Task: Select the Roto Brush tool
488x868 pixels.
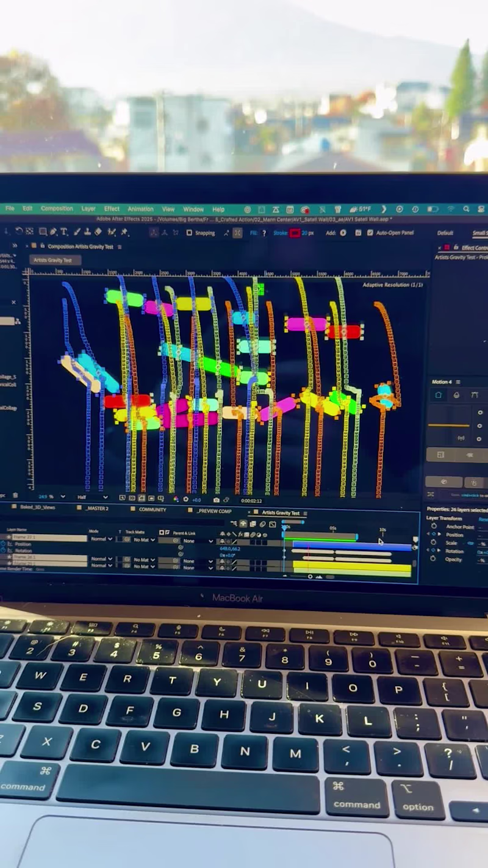Action: (112, 232)
